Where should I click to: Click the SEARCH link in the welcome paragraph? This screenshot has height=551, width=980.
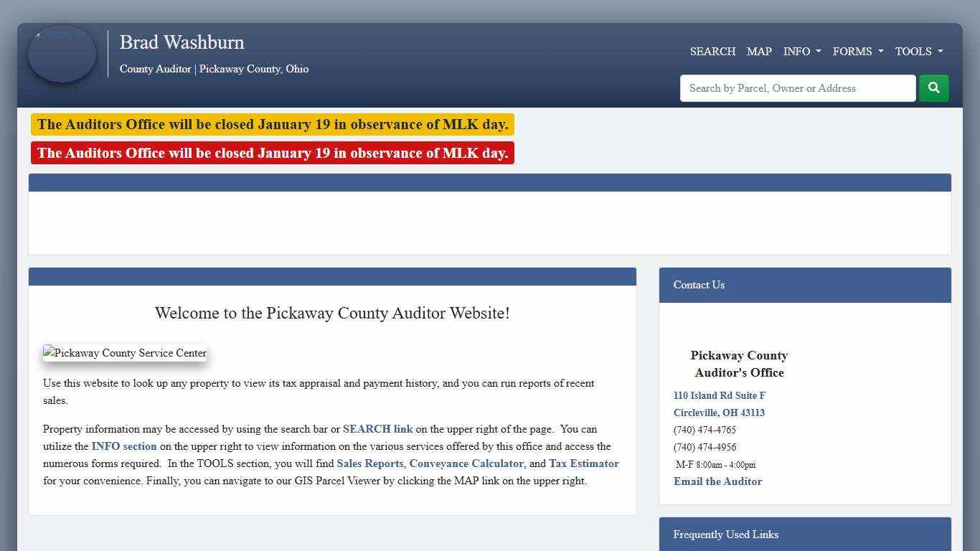click(377, 429)
